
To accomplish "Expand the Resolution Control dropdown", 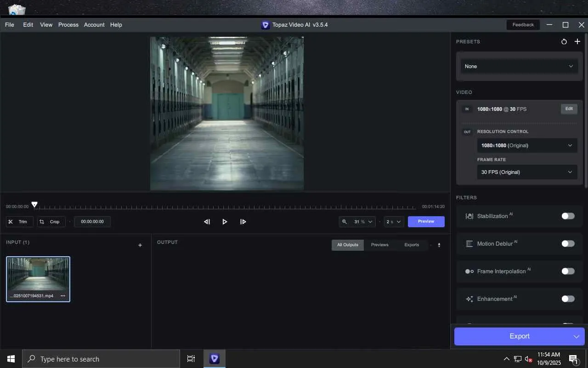I will [527, 145].
